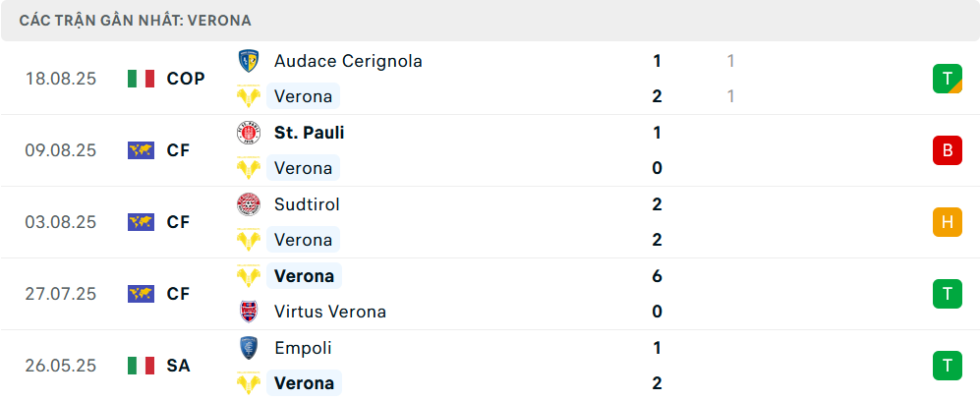Click the St. Pauli club logo
This screenshot has width=980, height=400.
tap(248, 133)
